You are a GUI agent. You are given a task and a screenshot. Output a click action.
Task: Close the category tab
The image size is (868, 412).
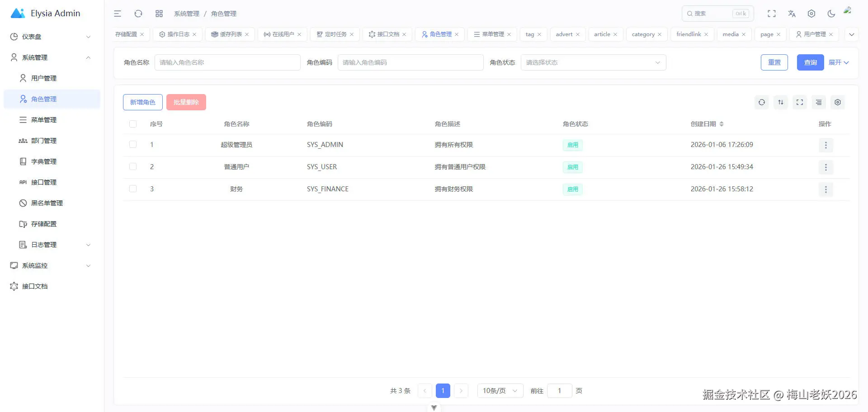(660, 34)
